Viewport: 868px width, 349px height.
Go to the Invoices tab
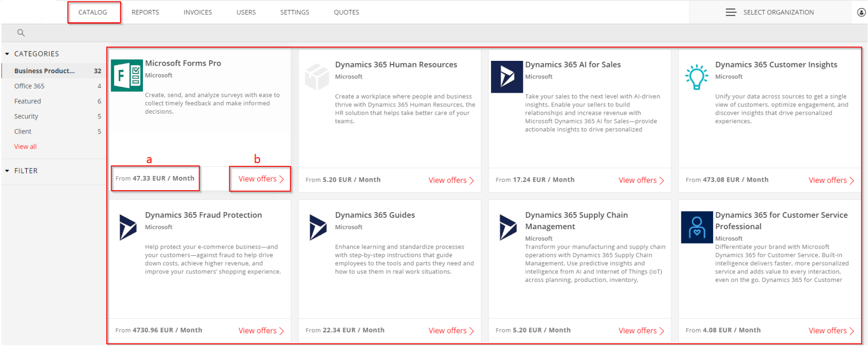(198, 12)
